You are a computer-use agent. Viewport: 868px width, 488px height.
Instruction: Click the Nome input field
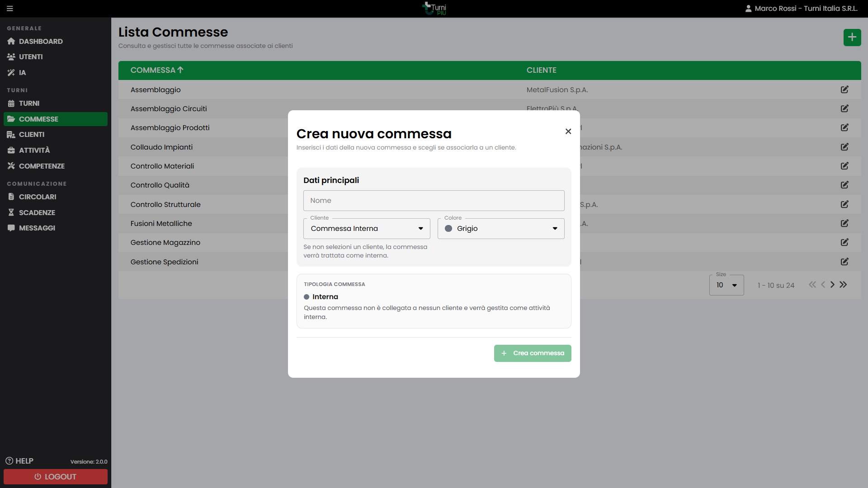coord(434,201)
